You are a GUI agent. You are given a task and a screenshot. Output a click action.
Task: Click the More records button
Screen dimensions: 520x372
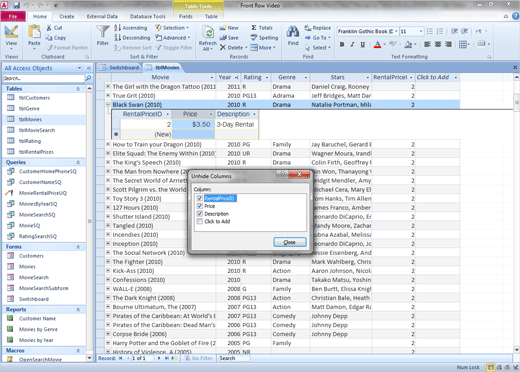(x=263, y=48)
